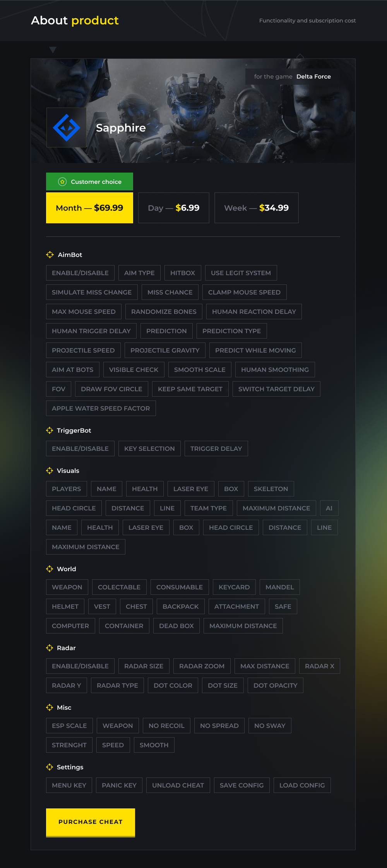Click the NO RECOIL feature tag

[x=166, y=726]
